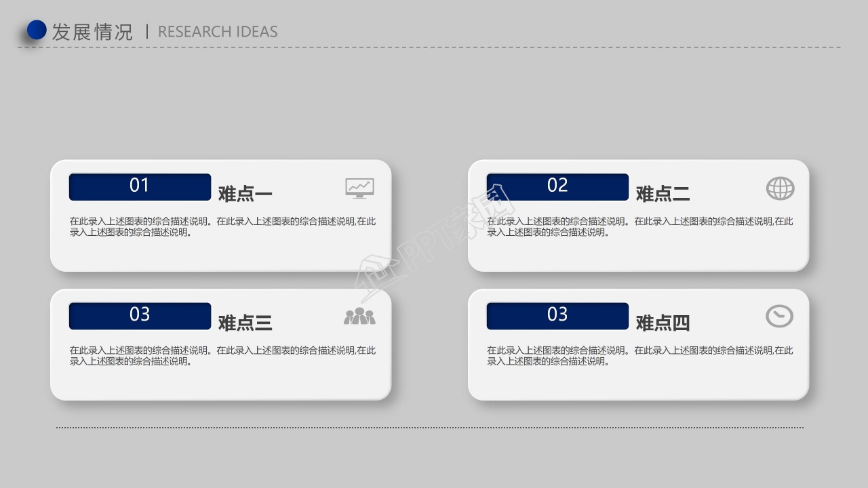Screen dimensions: 868x488
Task: Click the 发展情况 slide title
Action: click(x=92, y=30)
